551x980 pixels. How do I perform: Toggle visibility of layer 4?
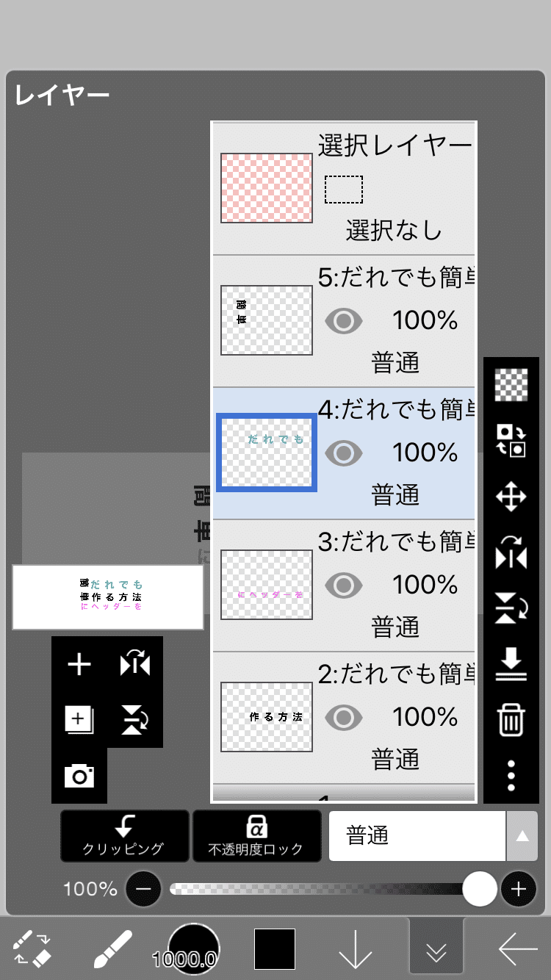[343, 453]
